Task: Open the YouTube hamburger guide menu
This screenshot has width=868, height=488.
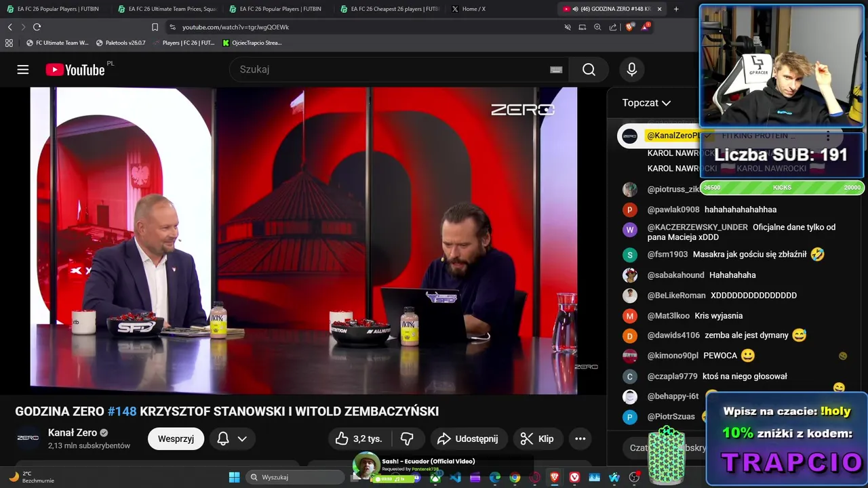Action: click(23, 70)
